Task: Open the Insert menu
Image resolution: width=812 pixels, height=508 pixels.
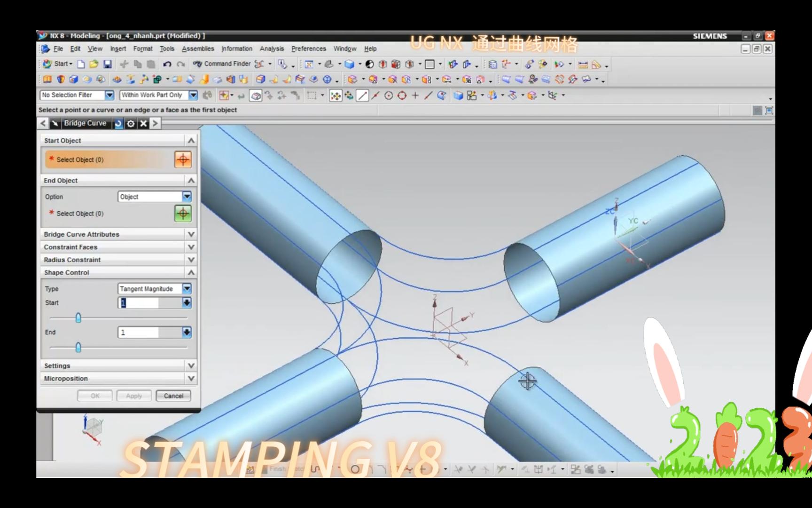Action: tap(118, 48)
